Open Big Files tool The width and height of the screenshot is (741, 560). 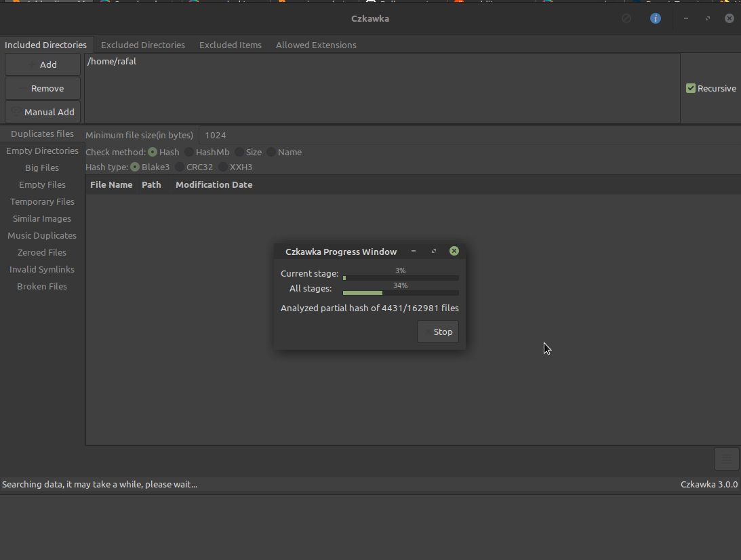pos(43,167)
